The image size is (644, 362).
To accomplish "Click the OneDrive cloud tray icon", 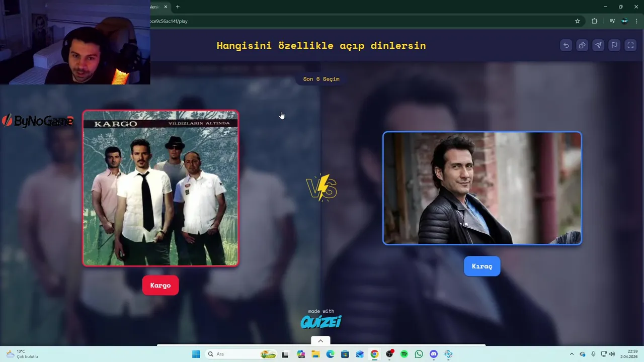I will [583, 354].
